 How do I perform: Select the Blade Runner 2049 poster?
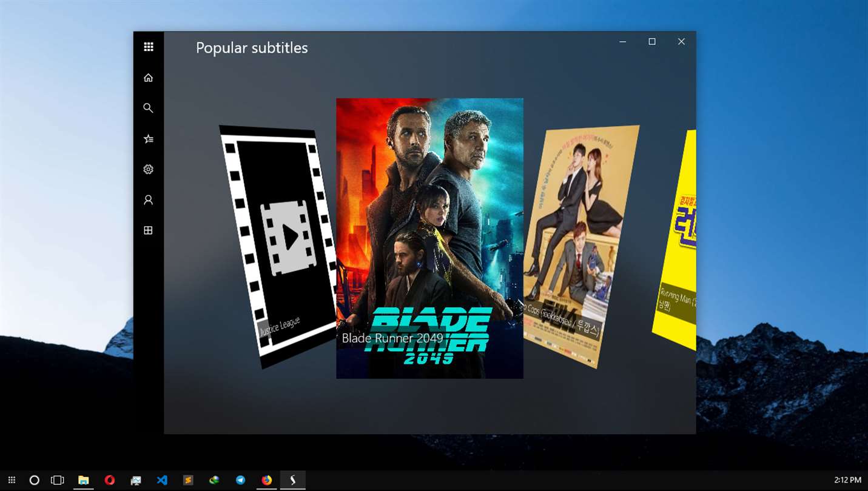point(429,238)
